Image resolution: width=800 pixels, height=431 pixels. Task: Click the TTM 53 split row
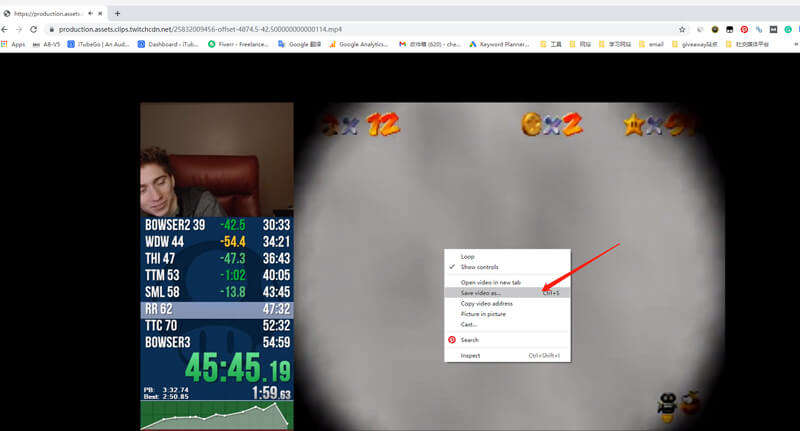pos(217,275)
